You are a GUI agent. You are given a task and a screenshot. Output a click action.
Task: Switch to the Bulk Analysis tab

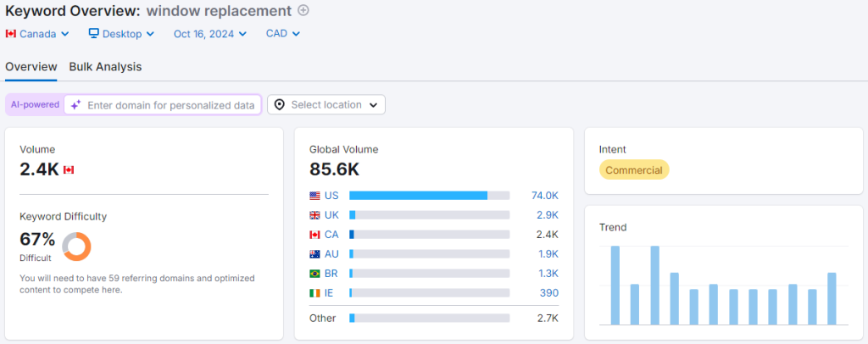(105, 66)
